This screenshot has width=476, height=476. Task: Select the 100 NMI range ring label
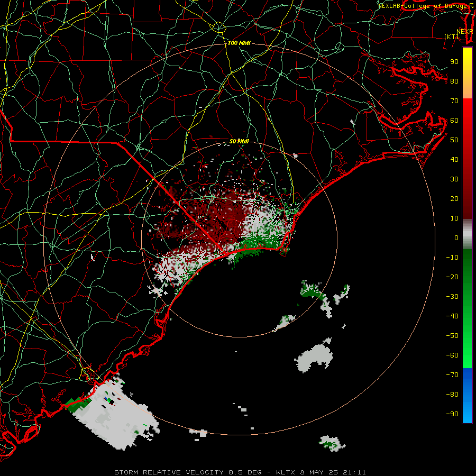pyautogui.click(x=239, y=43)
